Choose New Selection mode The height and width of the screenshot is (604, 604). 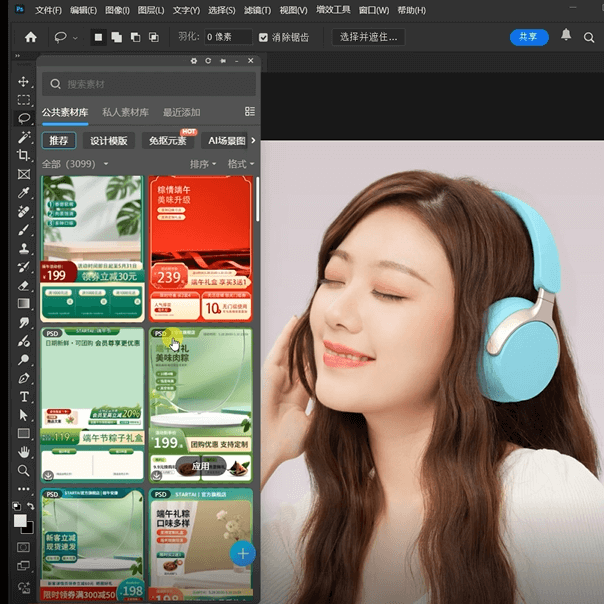click(x=98, y=37)
